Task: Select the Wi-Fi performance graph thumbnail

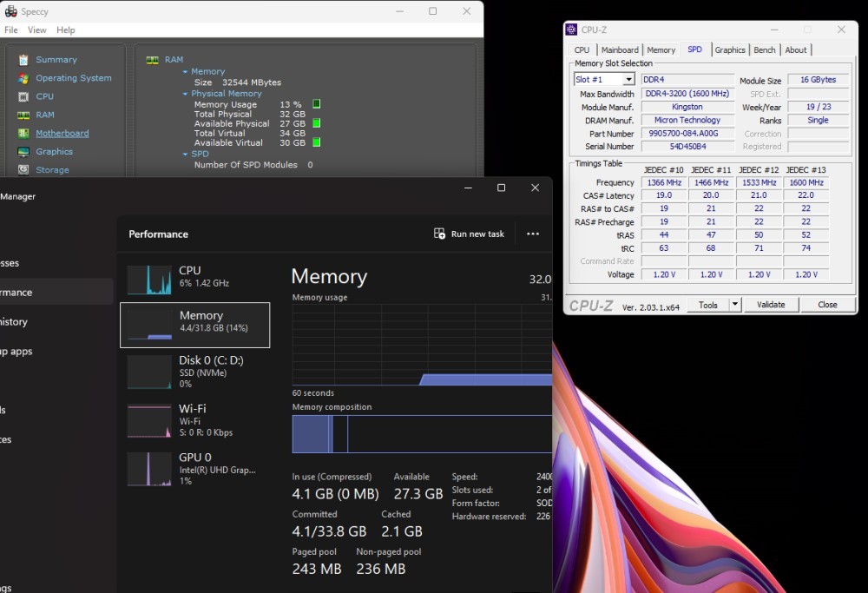Action: [x=149, y=421]
